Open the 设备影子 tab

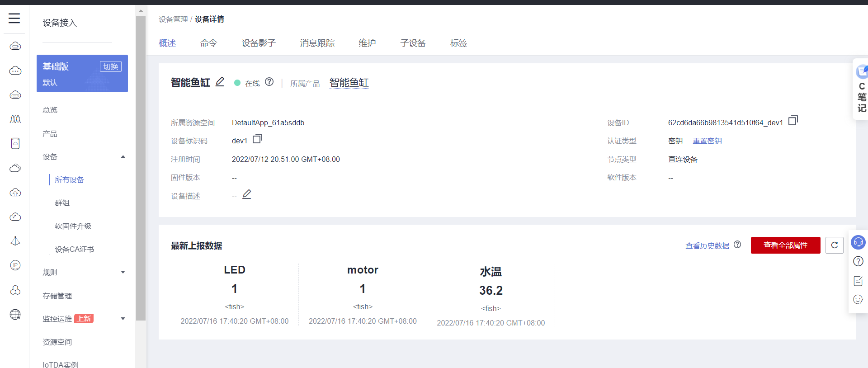(259, 43)
